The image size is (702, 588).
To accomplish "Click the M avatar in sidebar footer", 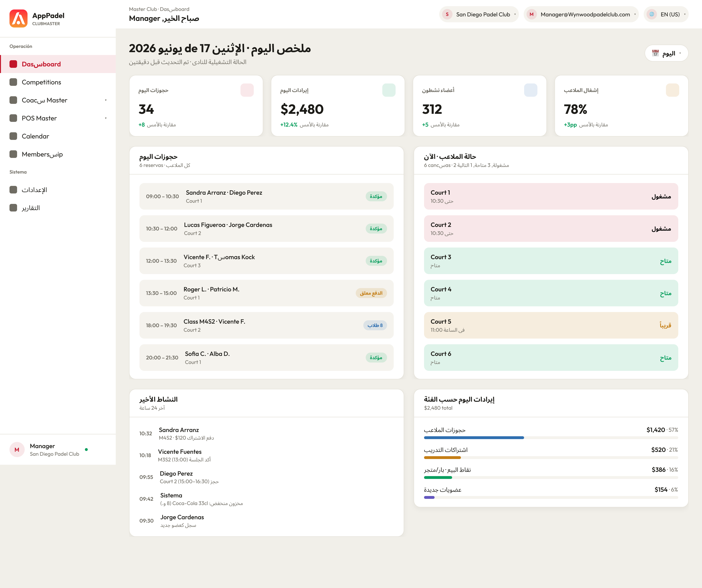I will point(17,450).
